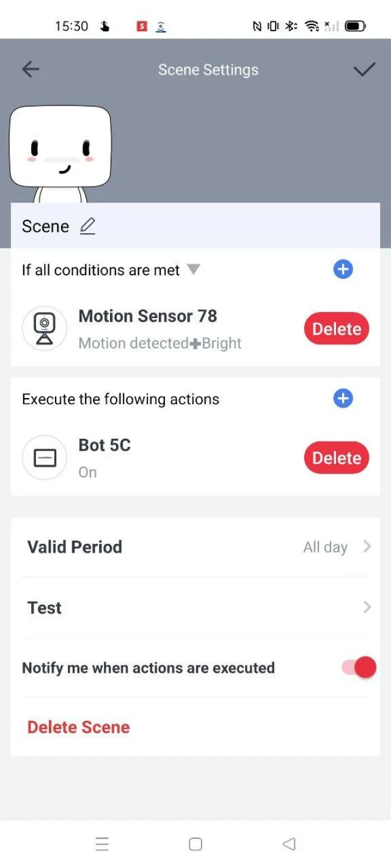Screen dimensions: 391x868
Task: Expand the 'If all conditions are met' dropdown
Action: [x=193, y=270]
